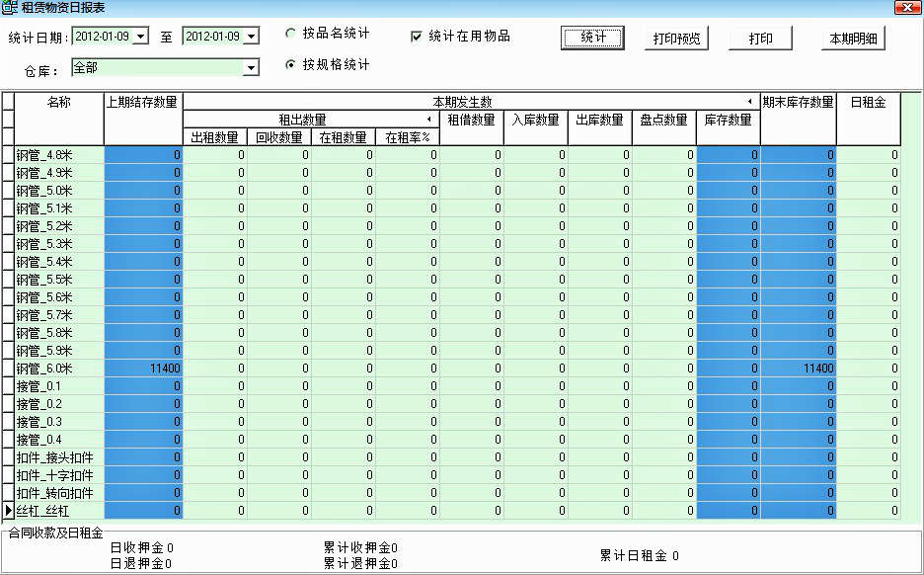Click the 盘点数量 column header
The width and height of the screenshot is (924, 575).
point(664,128)
